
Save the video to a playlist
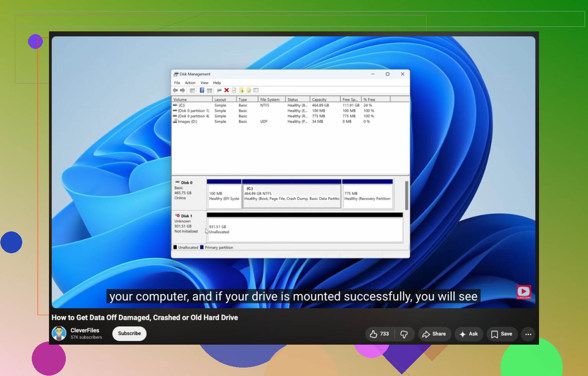[x=502, y=334]
